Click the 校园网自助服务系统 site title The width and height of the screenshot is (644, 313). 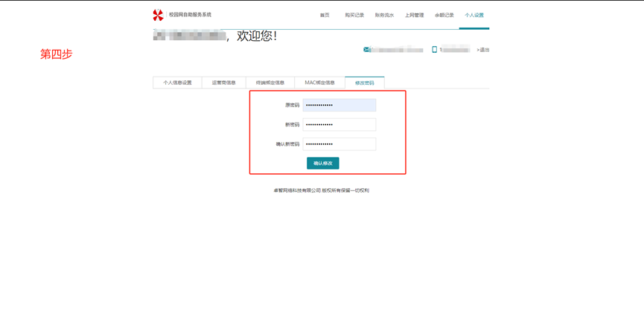190,15
